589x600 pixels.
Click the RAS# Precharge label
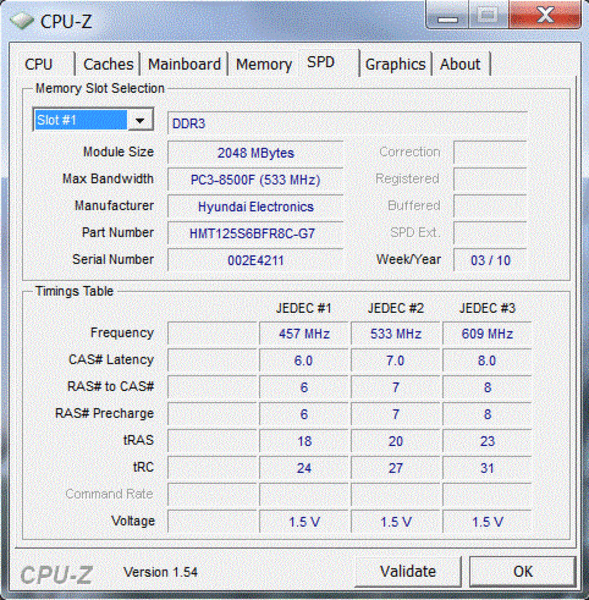pyautogui.click(x=104, y=413)
